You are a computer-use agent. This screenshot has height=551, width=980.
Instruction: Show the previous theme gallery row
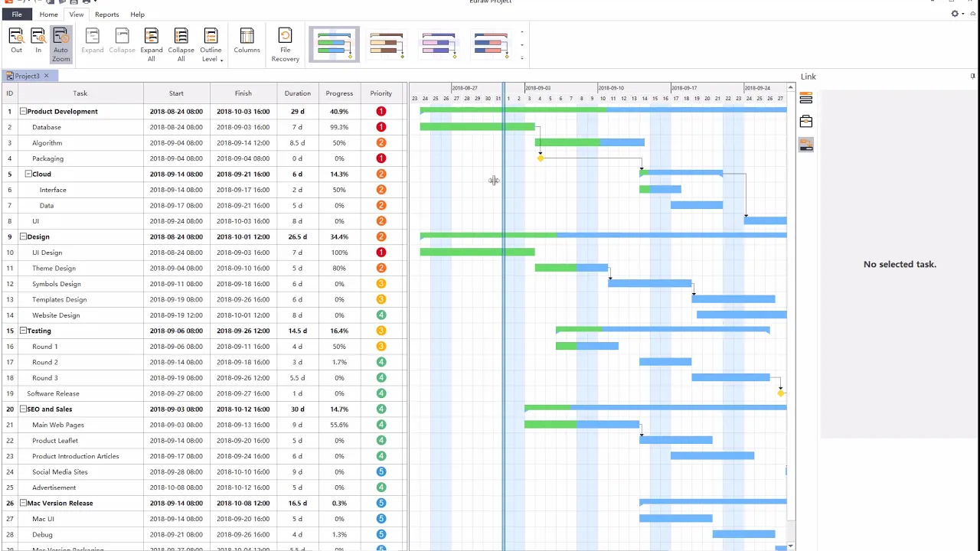click(522, 32)
